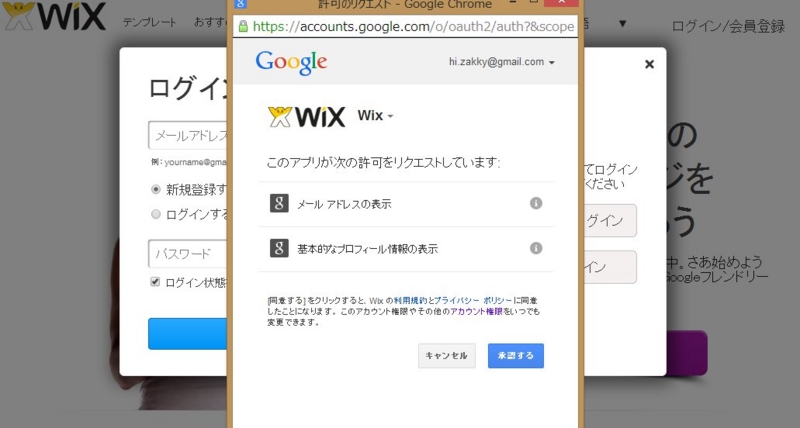Screen dimensions: 800x428
Task: Open the プライバシー ポリシー link
Action: coord(472,301)
